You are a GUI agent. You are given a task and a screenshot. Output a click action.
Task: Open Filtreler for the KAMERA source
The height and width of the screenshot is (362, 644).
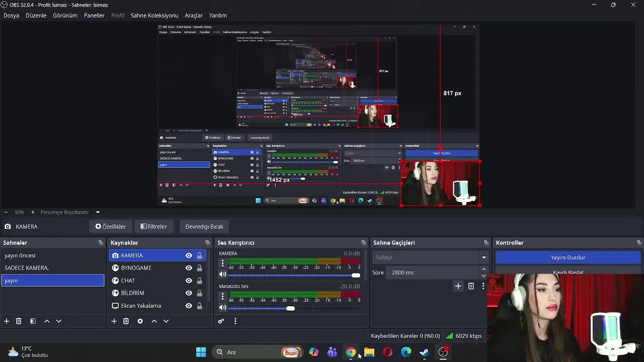coord(153,227)
